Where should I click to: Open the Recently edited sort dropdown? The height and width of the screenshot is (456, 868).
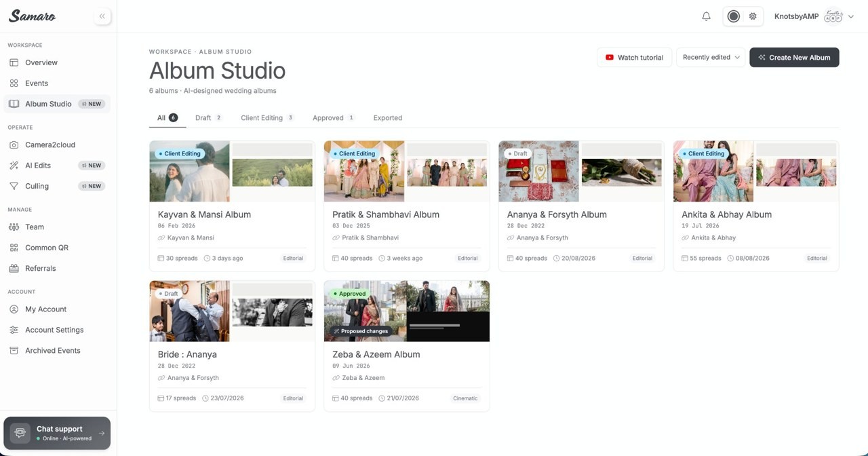coord(711,57)
